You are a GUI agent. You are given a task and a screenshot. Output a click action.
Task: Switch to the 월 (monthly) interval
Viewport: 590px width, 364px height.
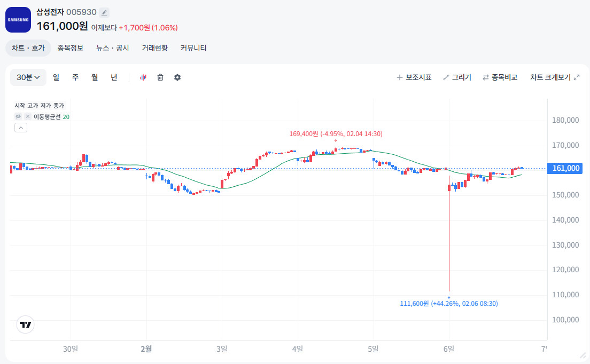tap(95, 77)
